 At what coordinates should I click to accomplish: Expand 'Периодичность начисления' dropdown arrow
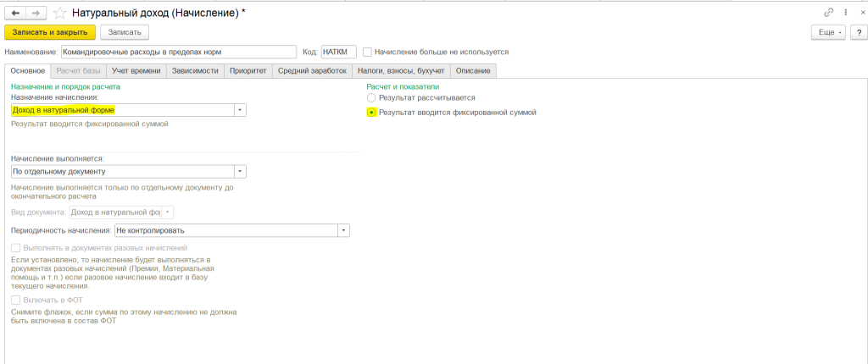[x=343, y=230]
